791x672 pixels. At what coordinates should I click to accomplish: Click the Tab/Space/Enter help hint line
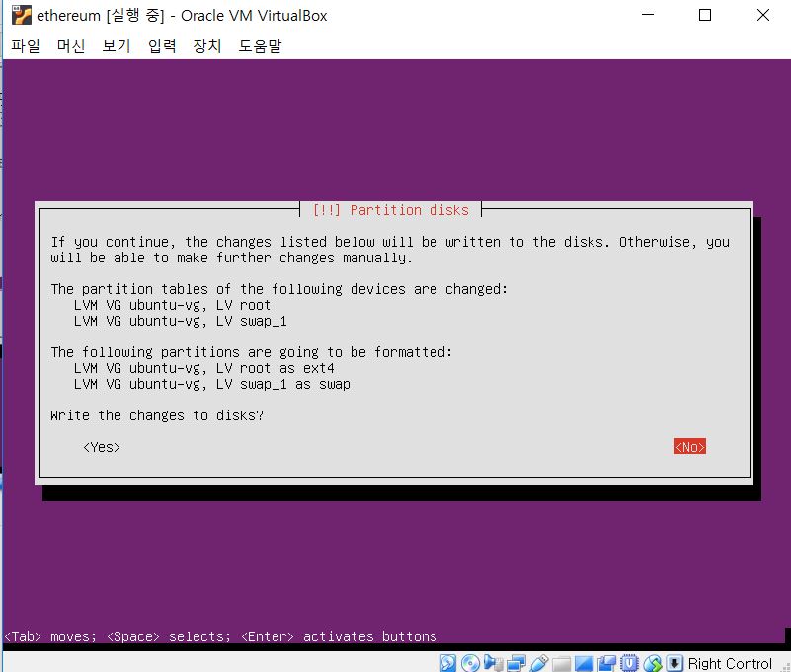click(x=220, y=636)
